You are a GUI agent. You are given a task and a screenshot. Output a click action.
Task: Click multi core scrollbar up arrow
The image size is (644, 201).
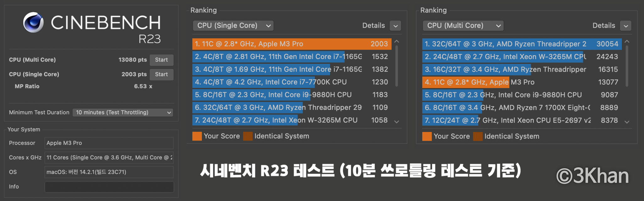[x=627, y=42]
